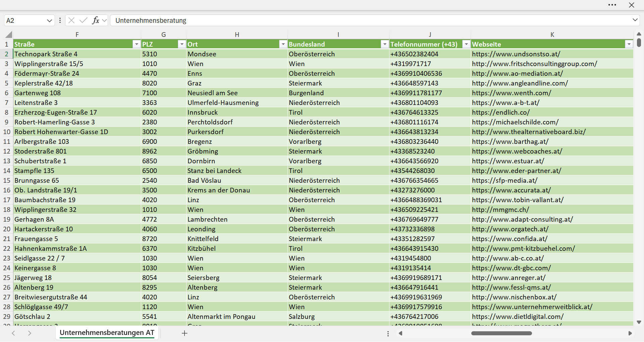The image size is (644, 342).
Task: Open the dropdown next to fx
Action: pos(104,20)
